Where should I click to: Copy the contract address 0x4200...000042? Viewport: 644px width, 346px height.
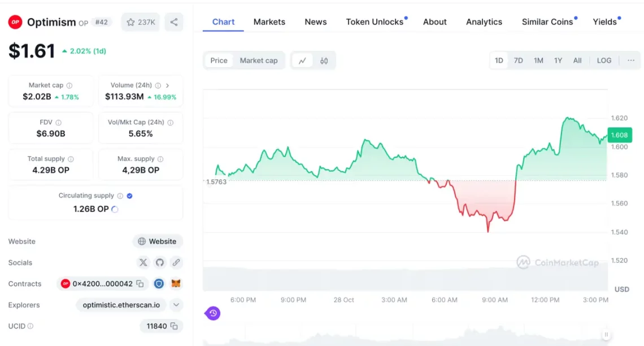click(x=140, y=284)
